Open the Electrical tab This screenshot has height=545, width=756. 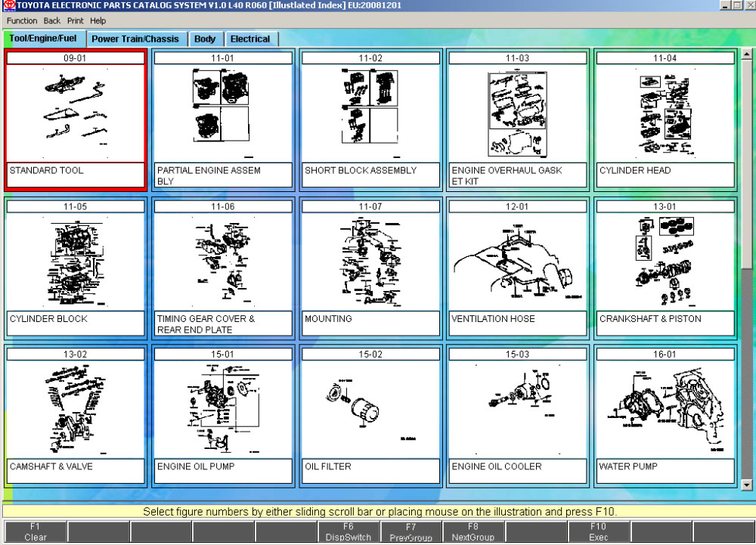pos(250,39)
